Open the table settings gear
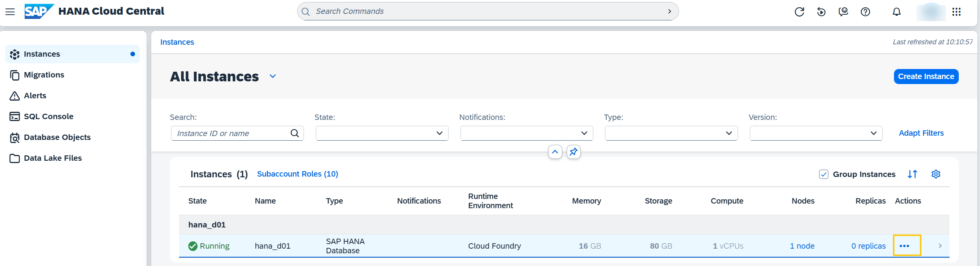The image size is (980, 266). [936, 174]
